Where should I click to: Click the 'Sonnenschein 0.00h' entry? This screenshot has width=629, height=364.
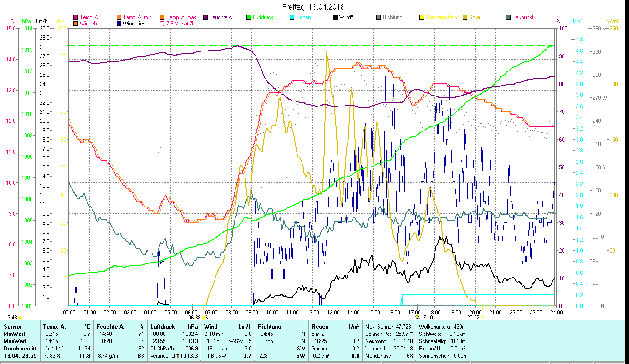tap(442, 356)
